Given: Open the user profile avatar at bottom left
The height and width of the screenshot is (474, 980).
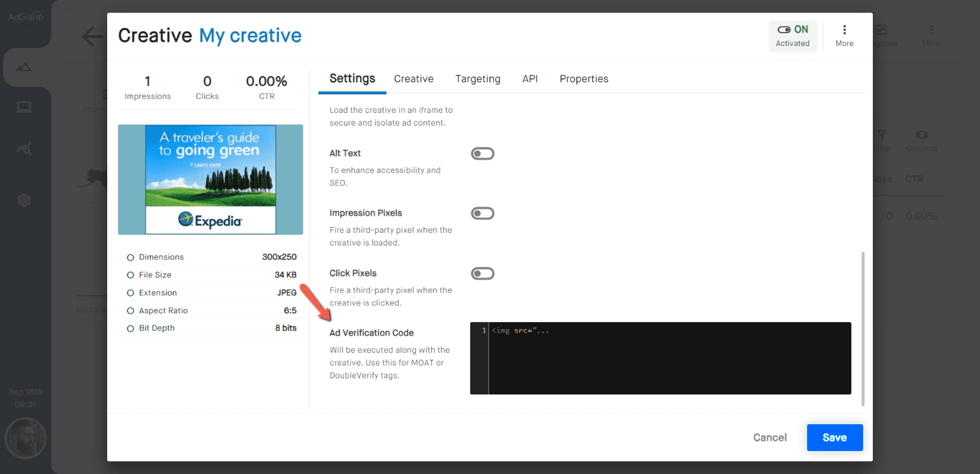Looking at the screenshot, I should click(x=26, y=438).
